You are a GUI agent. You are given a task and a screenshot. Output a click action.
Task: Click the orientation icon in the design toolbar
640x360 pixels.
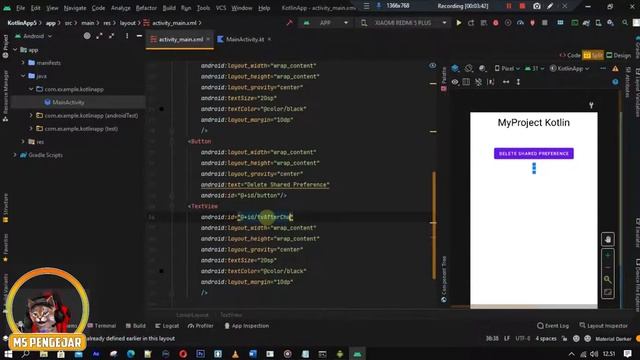pos(469,69)
